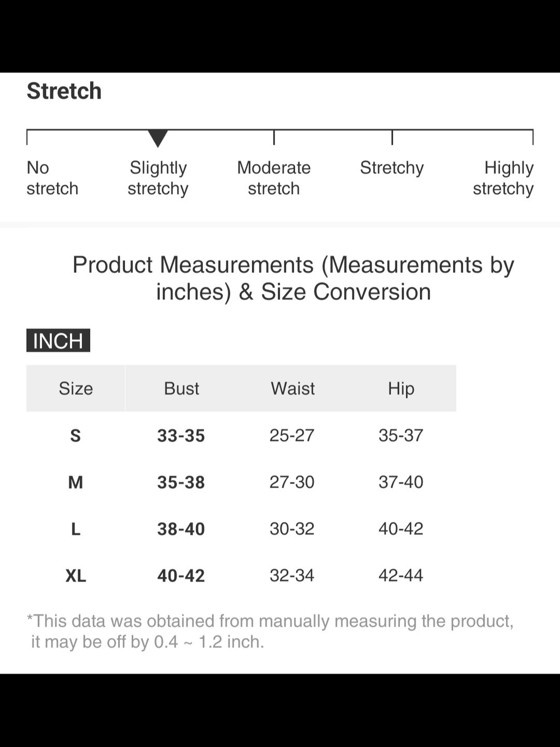Select the XL size row label
This screenshot has height=747, width=560.
pos(76,576)
